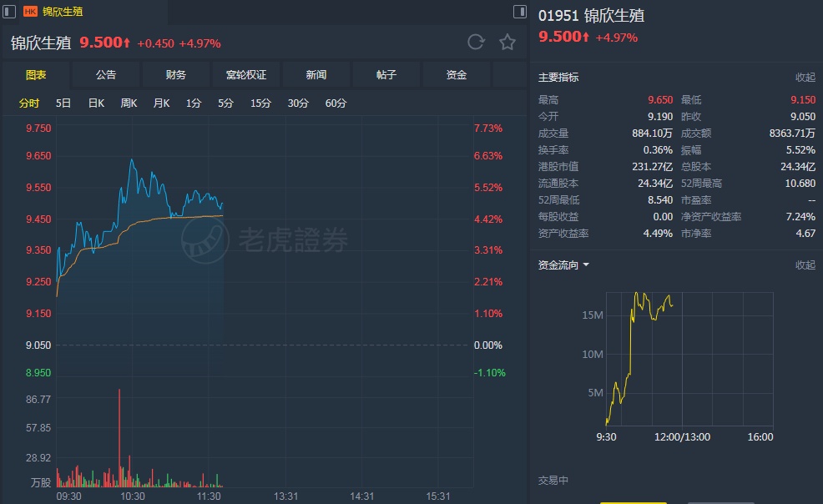Open the 公告 announcements tab
The image size is (823, 504).
[106, 75]
